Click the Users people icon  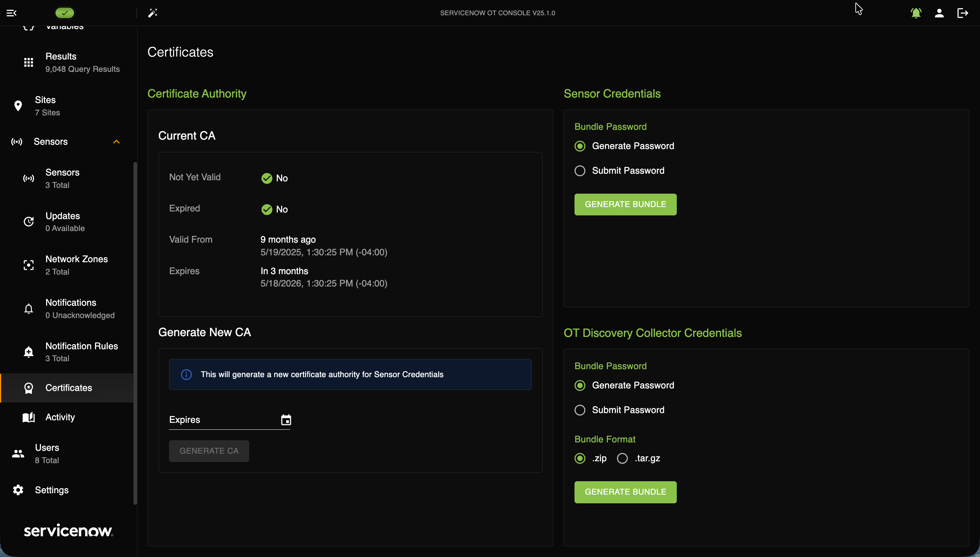pyautogui.click(x=18, y=454)
